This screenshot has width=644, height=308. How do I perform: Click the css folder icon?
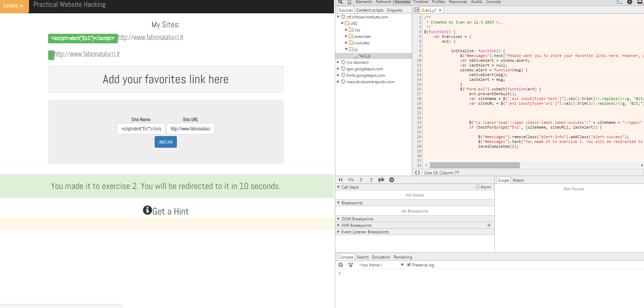point(351,30)
